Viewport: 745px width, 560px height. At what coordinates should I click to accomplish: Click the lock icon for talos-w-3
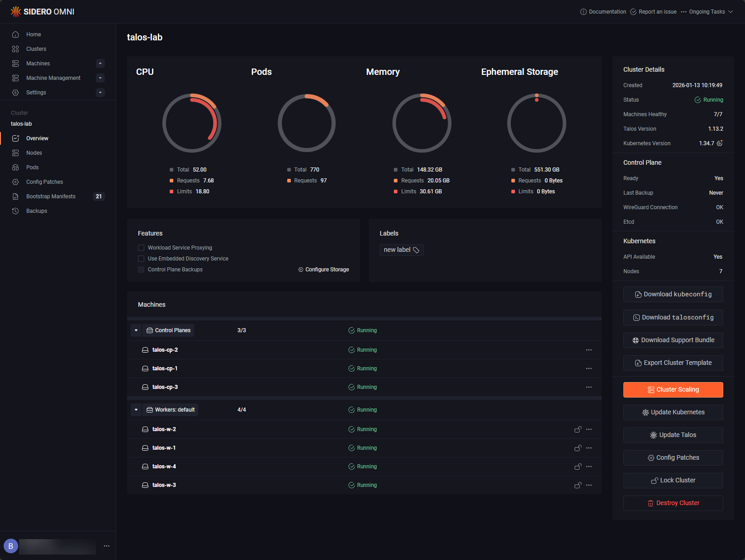pos(578,485)
